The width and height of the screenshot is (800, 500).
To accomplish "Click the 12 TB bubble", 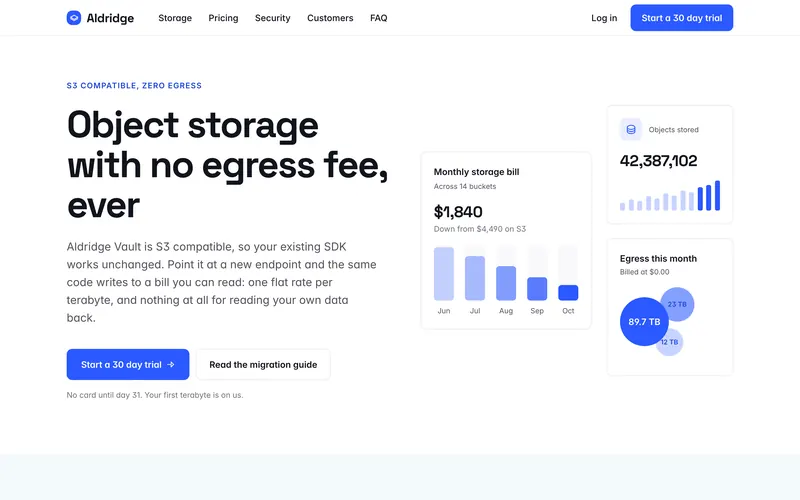I will (671, 343).
